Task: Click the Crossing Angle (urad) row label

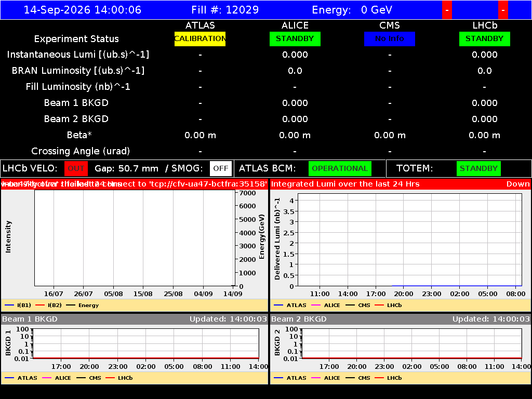Action: click(81, 151)
